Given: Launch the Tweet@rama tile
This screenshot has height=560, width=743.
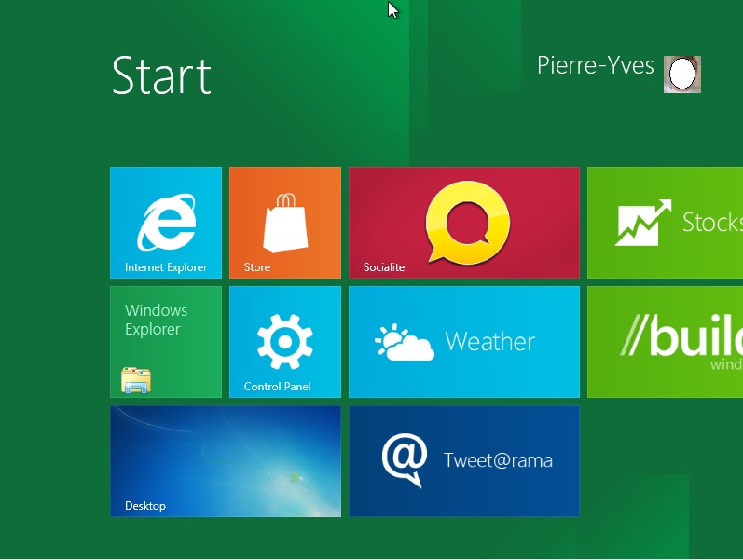Looking at the screenshot, I should point(464,461).
